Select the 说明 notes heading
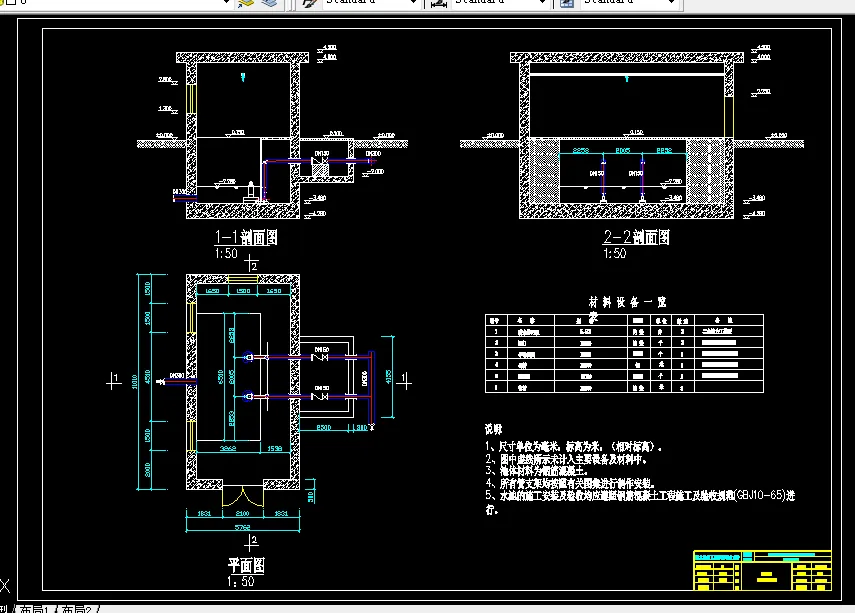Viewport: 855px width, 613px height. 493,429
